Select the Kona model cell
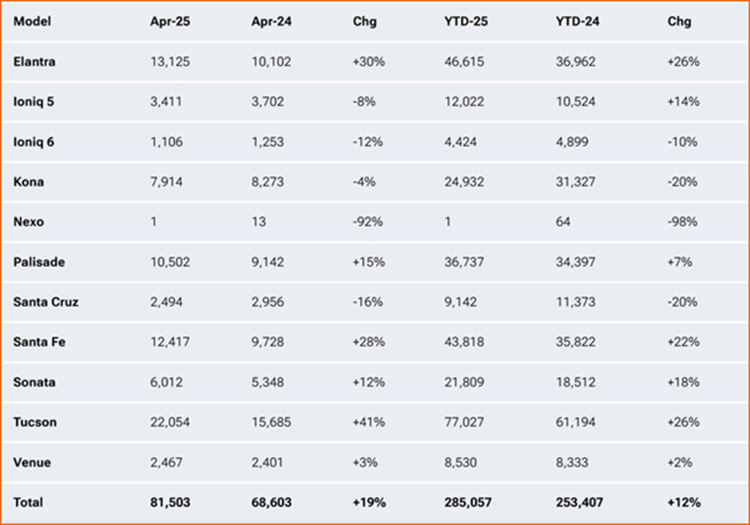Viewport: 750px width, 525px height. click(29, 182)
